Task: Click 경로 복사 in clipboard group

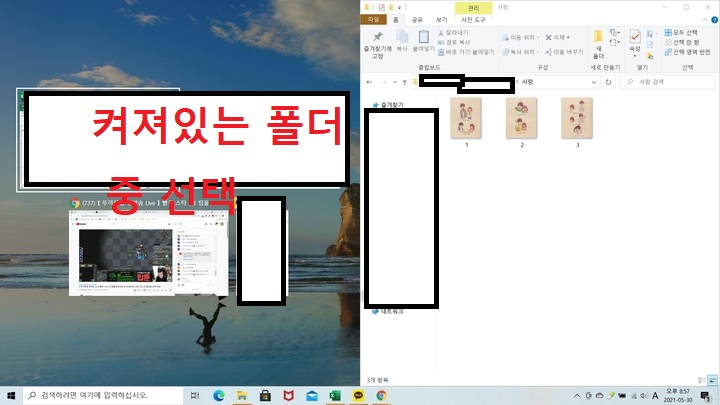Action: pos(454,42)
